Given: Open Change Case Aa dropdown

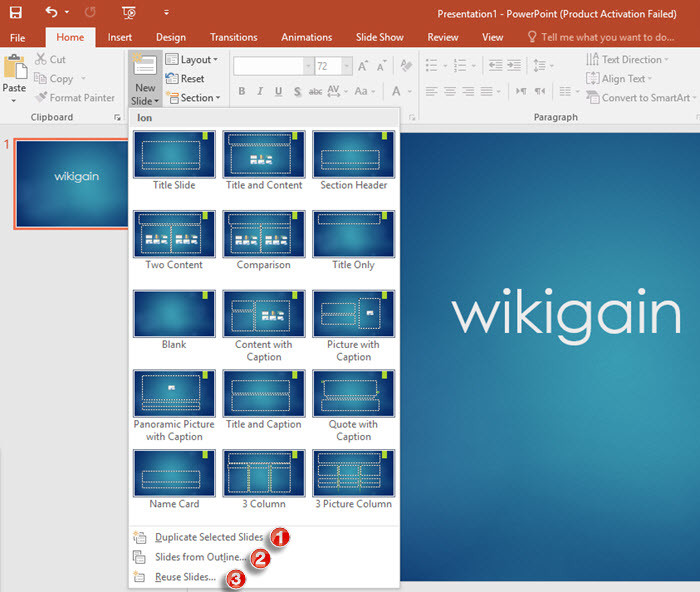Looking at the screenshot, I should tap(364, 91).
